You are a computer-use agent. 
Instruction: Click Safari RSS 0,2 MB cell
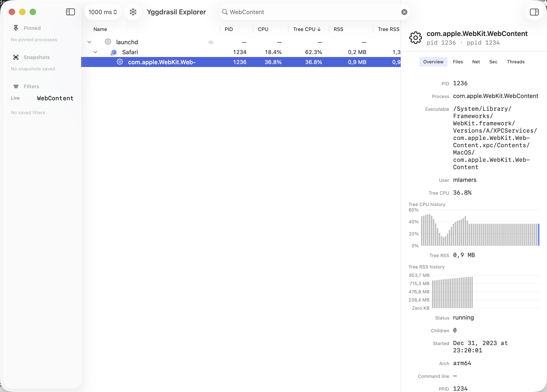pos(357,52)
